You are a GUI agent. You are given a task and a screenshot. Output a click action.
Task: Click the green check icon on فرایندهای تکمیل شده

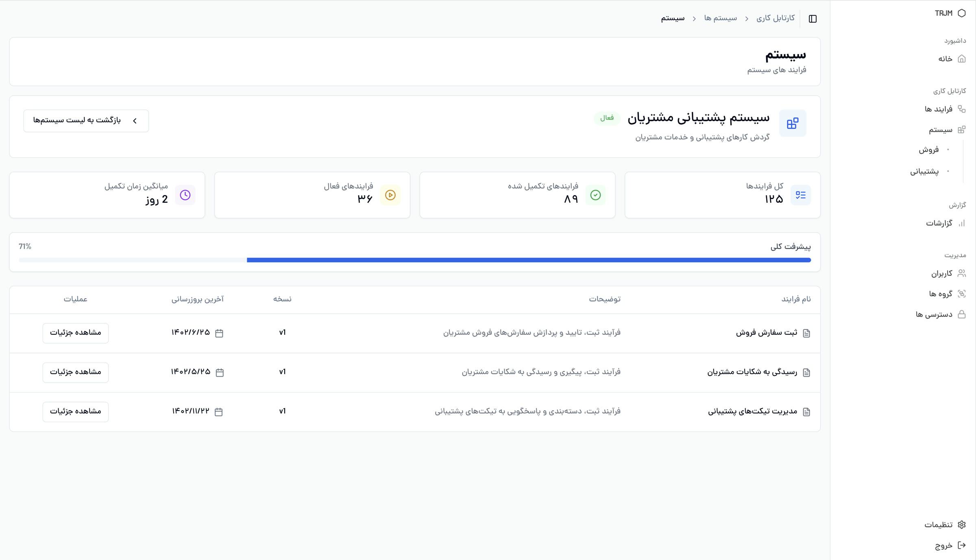[x=596, y=195]
